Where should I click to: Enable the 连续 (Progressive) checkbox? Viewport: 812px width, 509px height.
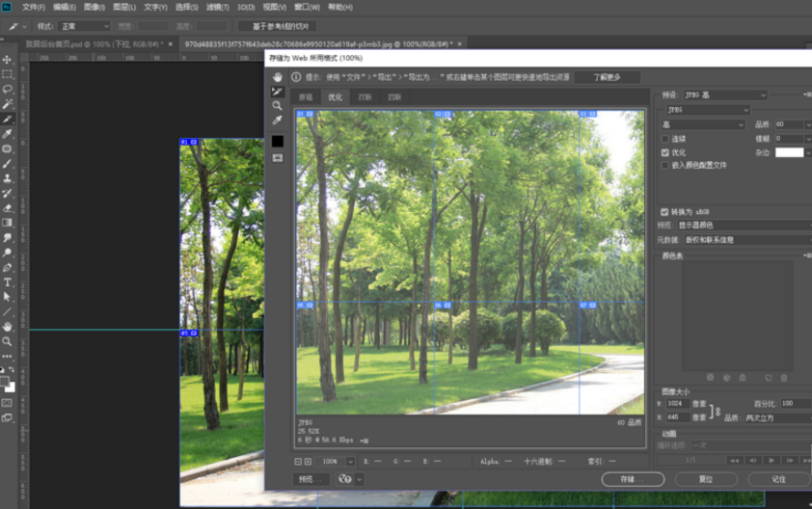pyautogui.click(x=665, y=139)
